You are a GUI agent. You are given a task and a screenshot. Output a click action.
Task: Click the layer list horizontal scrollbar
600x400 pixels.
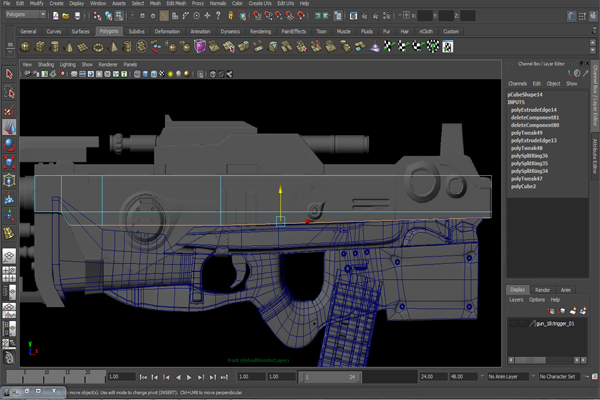[x=530, y=360]
